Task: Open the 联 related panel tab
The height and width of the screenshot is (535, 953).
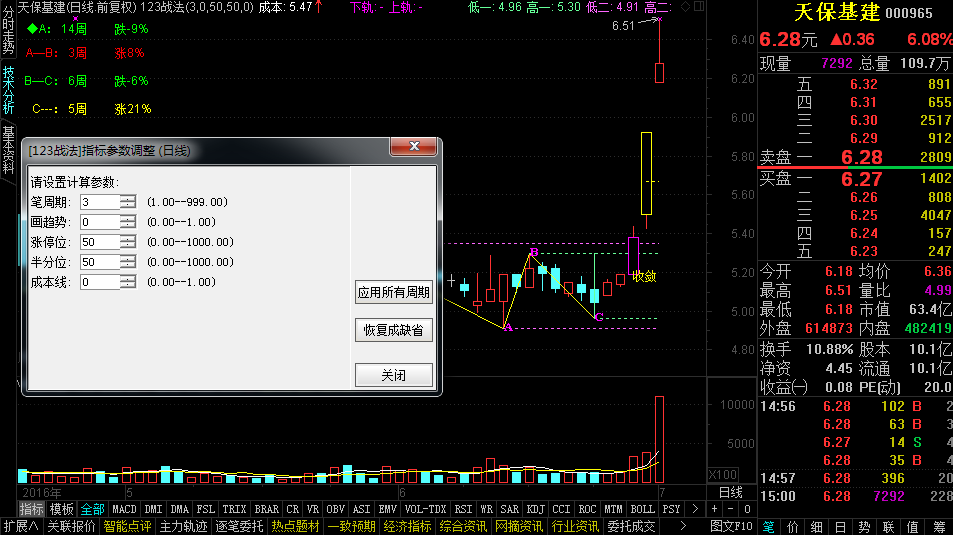Action: point(889,526)
